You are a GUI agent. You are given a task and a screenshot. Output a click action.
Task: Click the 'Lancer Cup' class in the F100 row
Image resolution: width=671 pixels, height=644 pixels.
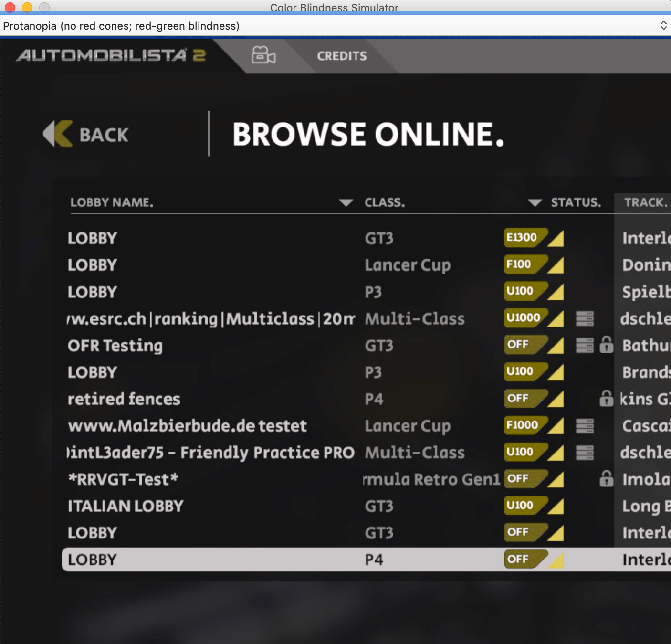pyautogui.click(x=408, y=265)
